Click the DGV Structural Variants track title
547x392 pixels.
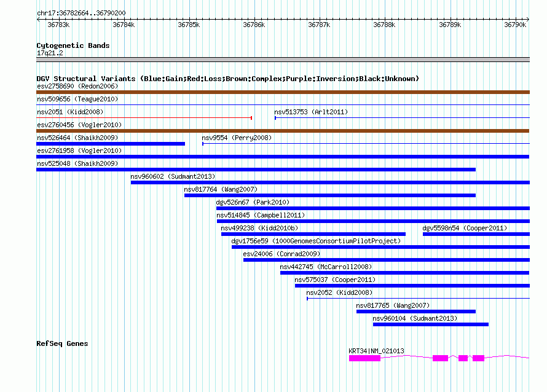[227, 79]
